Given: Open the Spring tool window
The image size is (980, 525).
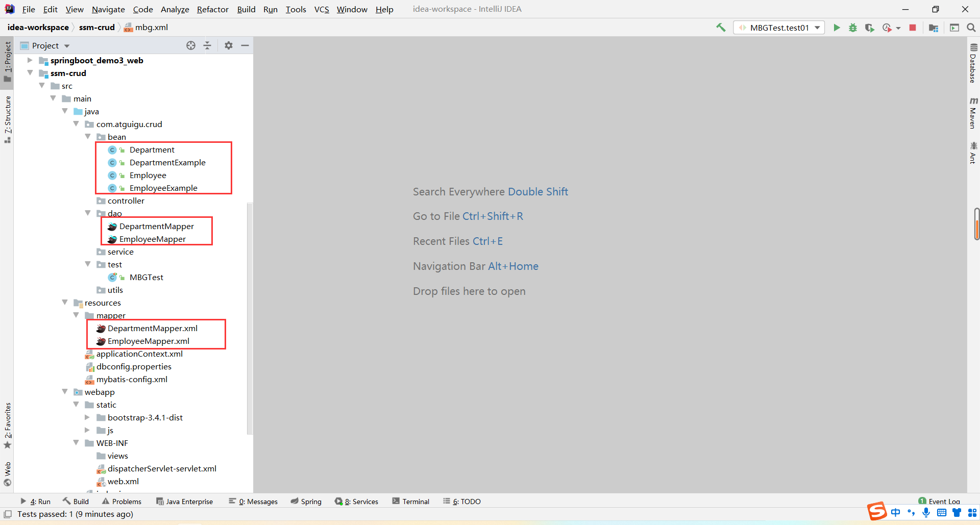Looking at the screenshot, I should point(306,502).
